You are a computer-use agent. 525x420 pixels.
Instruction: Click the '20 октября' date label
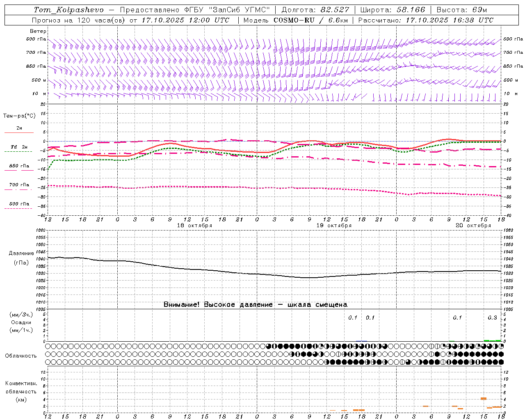pos(473,226)
